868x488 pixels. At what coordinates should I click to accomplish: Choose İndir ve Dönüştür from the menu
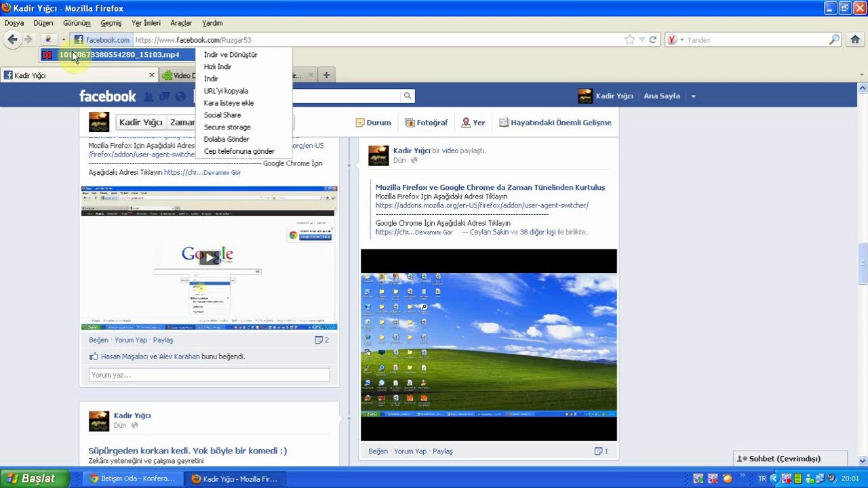(231, 54)
